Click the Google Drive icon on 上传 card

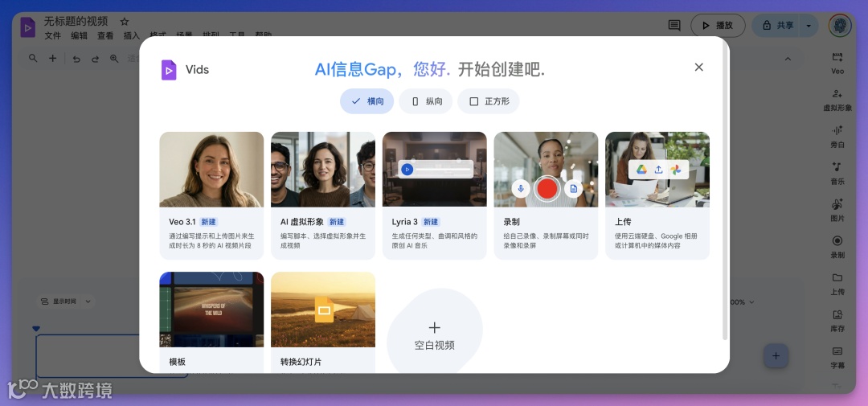pyautogui.click(x=641, y=170)
